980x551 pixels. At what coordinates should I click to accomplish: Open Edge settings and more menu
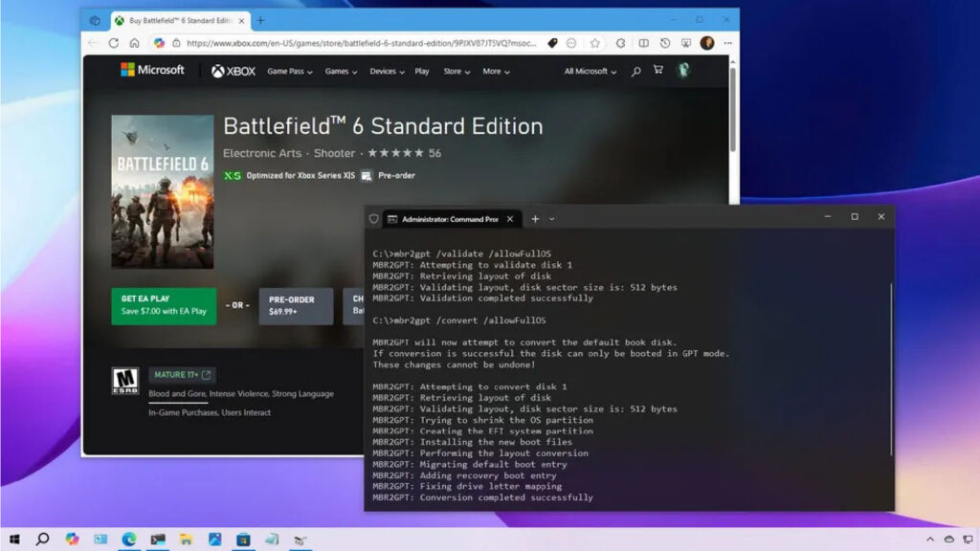pos(728,43)
